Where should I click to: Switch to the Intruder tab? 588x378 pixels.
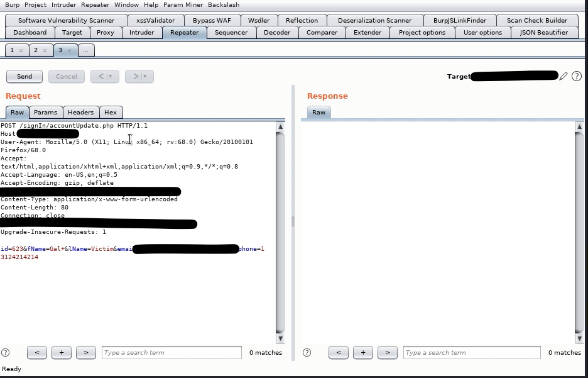coord(141,32)
